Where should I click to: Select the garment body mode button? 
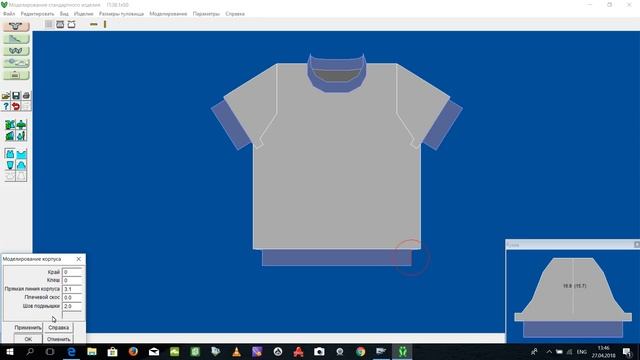tap(16, 27)
